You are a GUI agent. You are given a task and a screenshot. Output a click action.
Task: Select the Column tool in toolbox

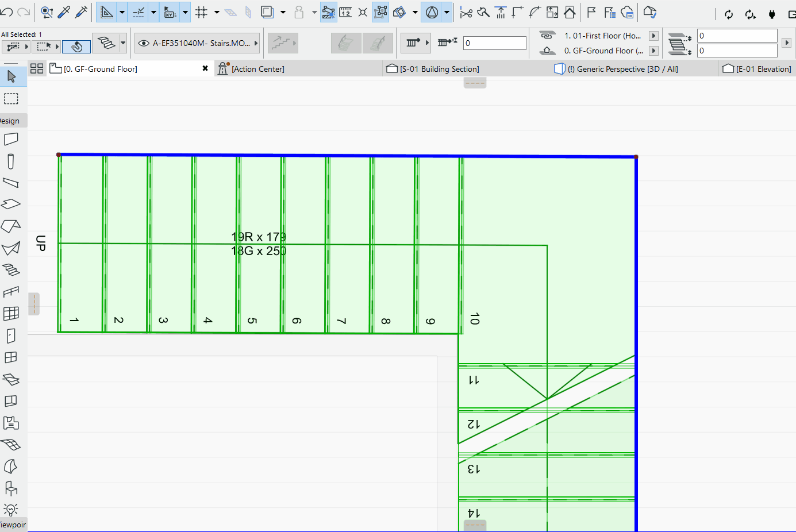11,161
